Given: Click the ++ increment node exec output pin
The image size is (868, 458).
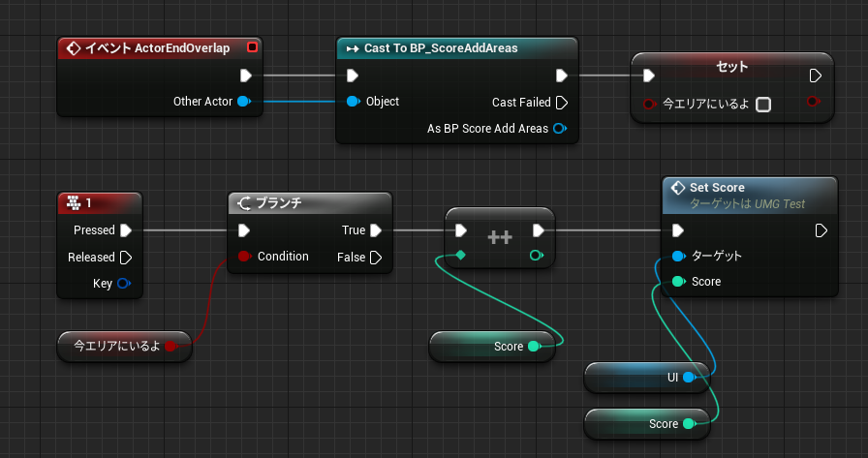Looking at the screenshot, I should (539, 230).
